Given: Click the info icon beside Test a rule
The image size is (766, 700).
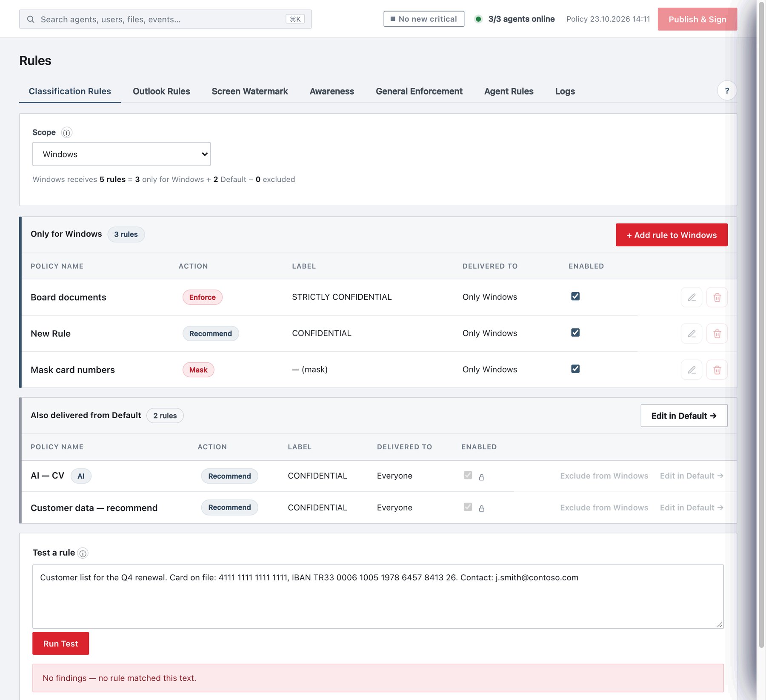Looking at the screenshot, I should 83,553.
